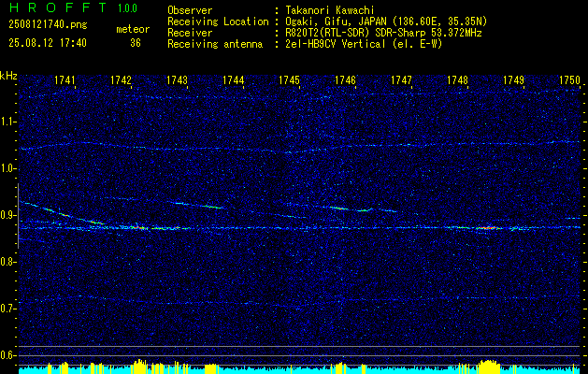The image size is (588, 374).
Task: Click time marker 1744
Action: [x=234, y=79]
